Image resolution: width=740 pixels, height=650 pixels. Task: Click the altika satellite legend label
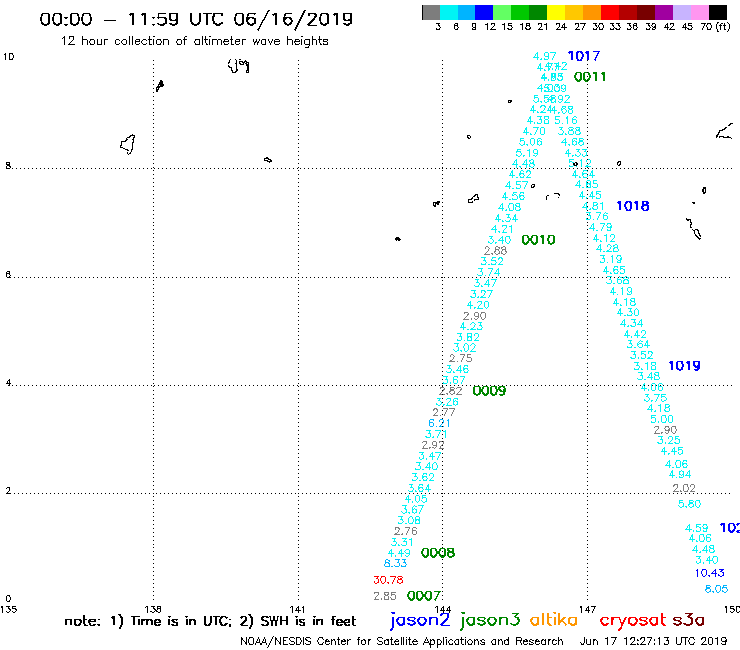point(554,620)
